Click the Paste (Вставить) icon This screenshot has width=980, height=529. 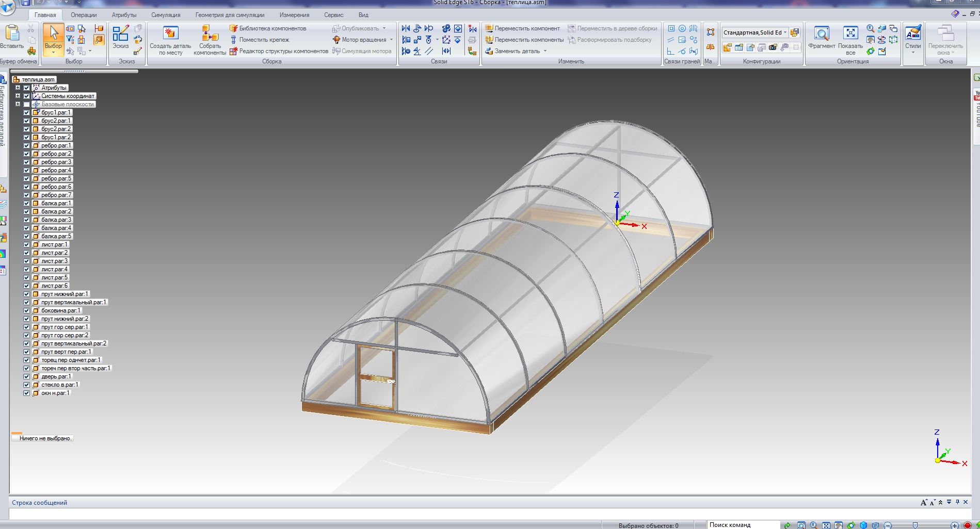(x=12, y=34)
